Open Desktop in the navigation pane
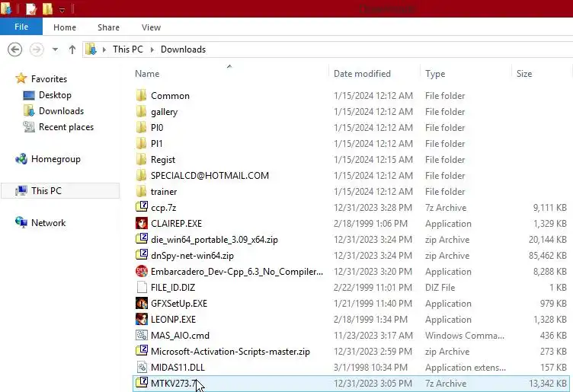The image size is (573, 392). [x=55, y=95]
